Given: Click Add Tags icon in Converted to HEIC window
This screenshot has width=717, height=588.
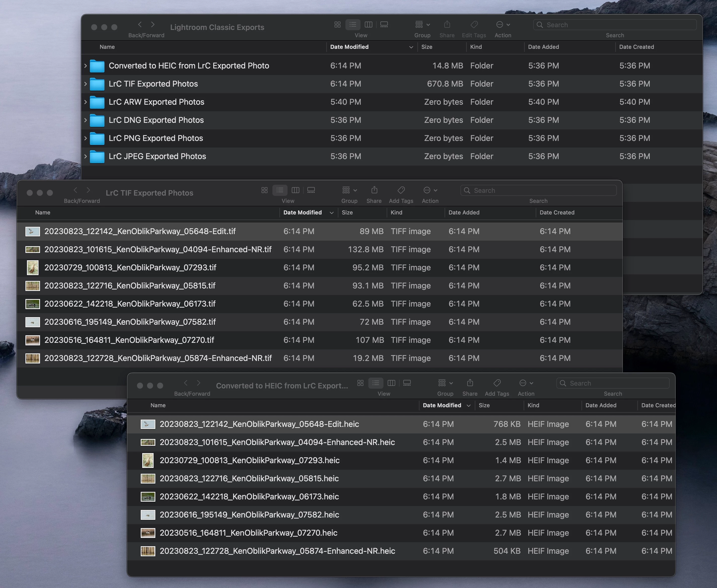Looking at the screenshot, I should (x=497, y=383).
